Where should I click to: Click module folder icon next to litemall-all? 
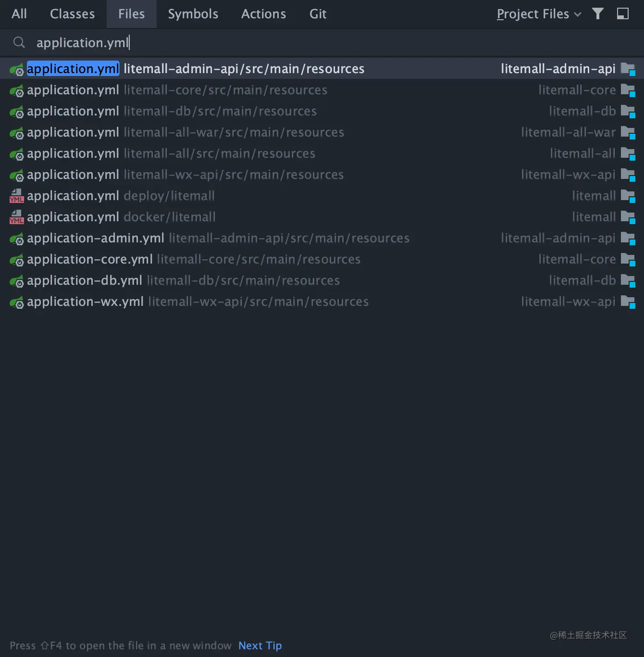pyautogui.click(x=628, y=154)
